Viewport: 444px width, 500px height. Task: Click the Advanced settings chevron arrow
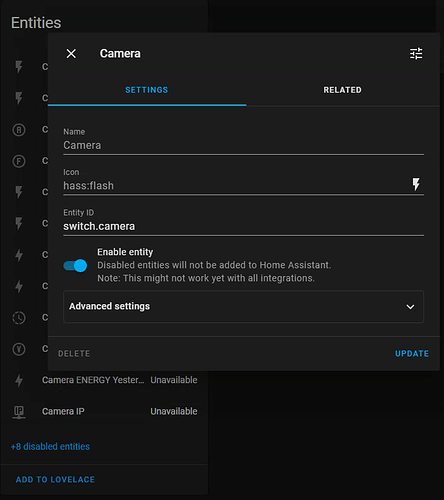point(410,307)
